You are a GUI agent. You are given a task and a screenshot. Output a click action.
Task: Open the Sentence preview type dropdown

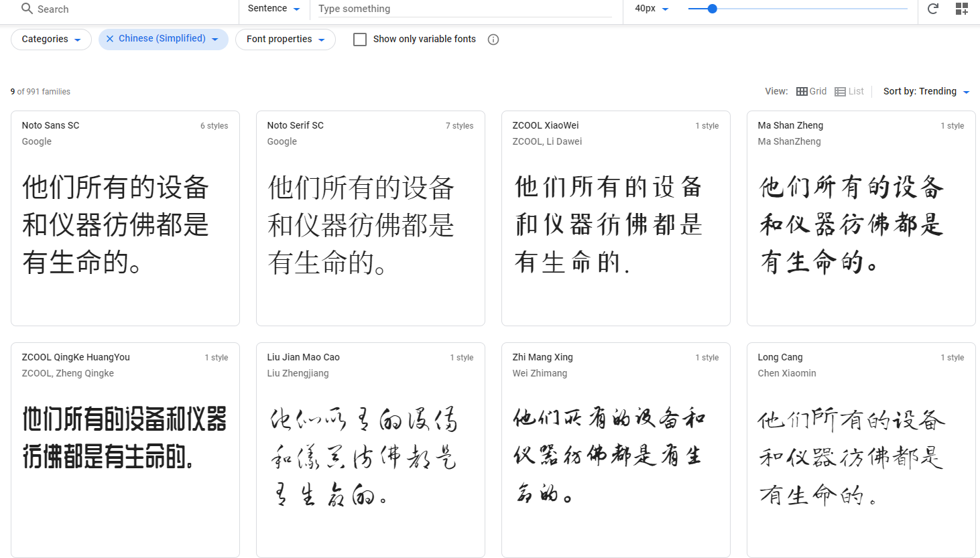(273, 9)
